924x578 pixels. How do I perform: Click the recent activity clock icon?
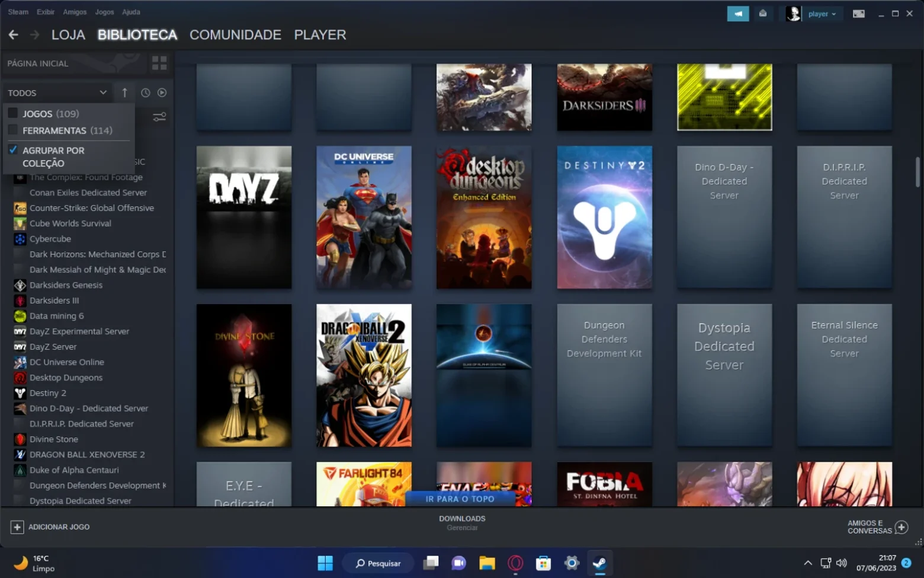click(145, 92)
